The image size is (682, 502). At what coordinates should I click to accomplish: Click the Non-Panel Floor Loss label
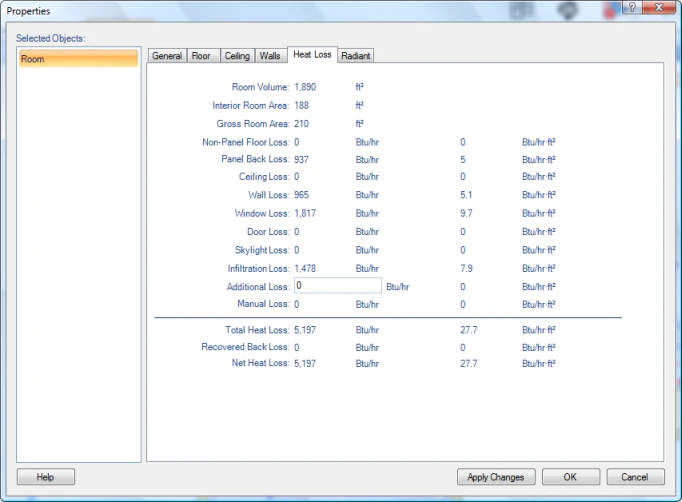(x=246, y=142)
